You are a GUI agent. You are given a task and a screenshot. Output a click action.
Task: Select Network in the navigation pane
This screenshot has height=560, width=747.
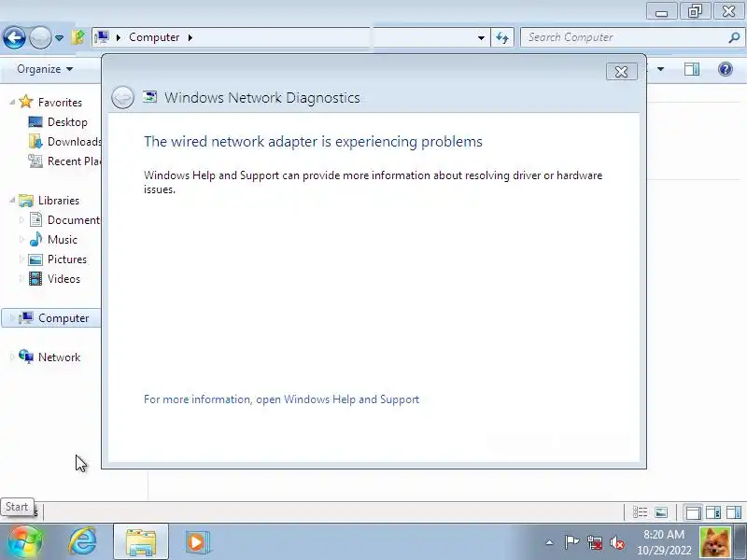pyautogui.click(x=59, y=357)
